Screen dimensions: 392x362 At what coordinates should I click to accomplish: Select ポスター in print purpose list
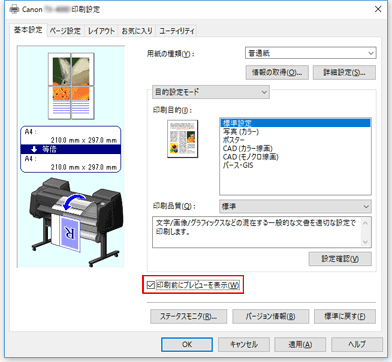295,140
